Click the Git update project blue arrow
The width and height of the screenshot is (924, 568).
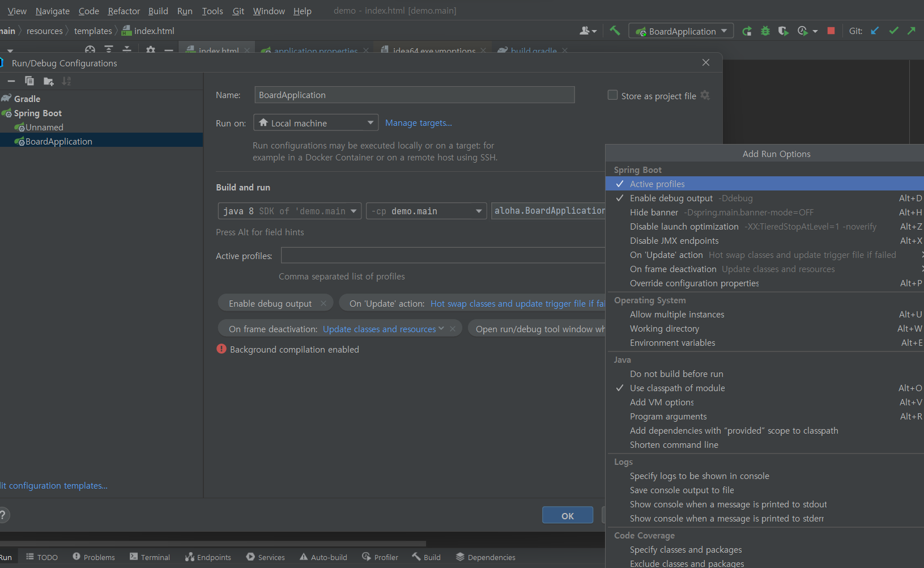[x=875, y=31]
